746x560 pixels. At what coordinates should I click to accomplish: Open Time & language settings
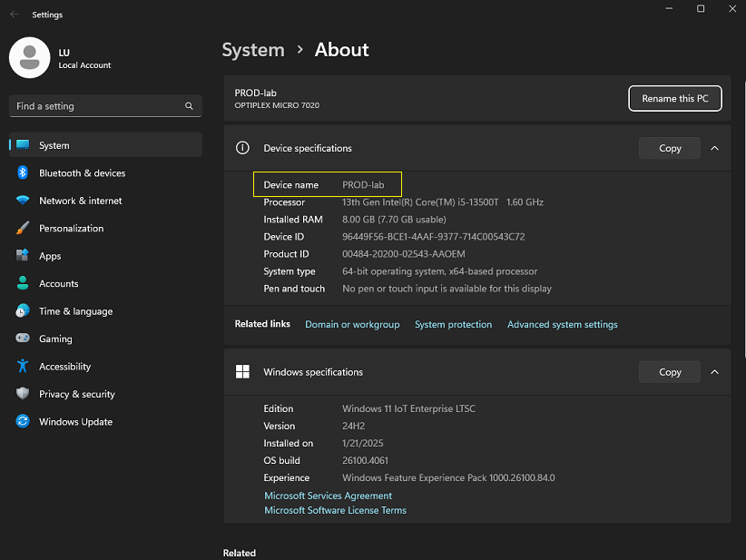75,311
